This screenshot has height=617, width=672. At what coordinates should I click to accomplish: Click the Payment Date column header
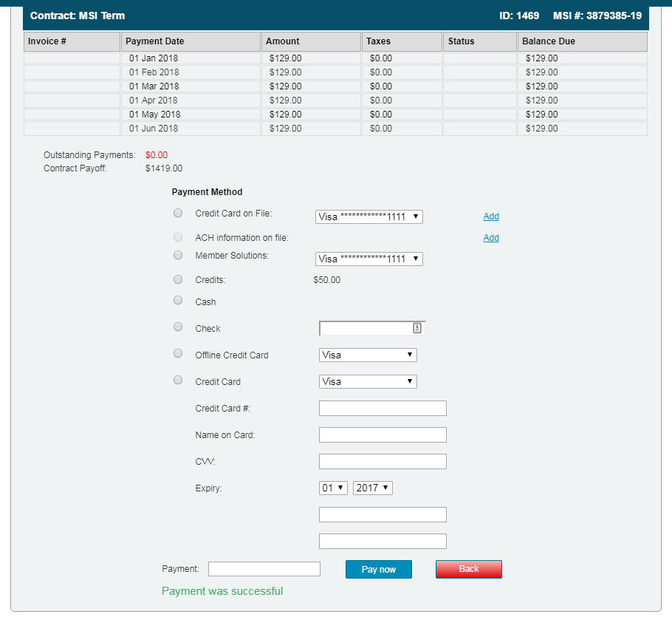(x=191, y=41)
